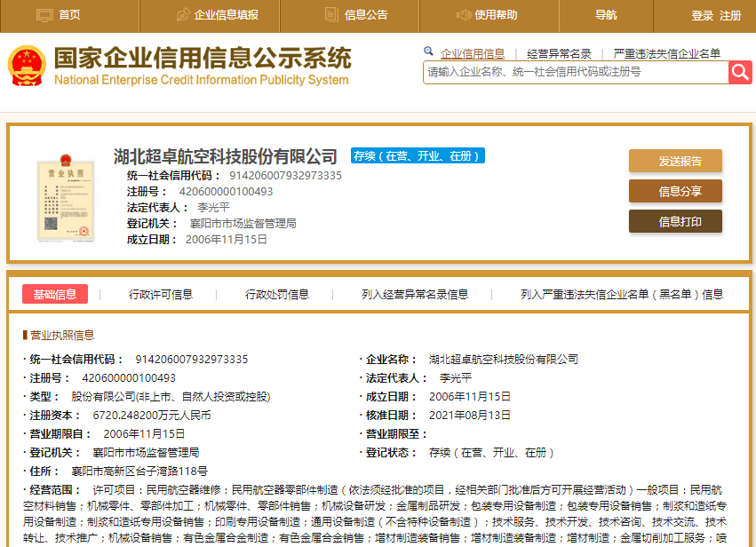
Task: Click the 营业执照信息 section heading
Action: 62,335
